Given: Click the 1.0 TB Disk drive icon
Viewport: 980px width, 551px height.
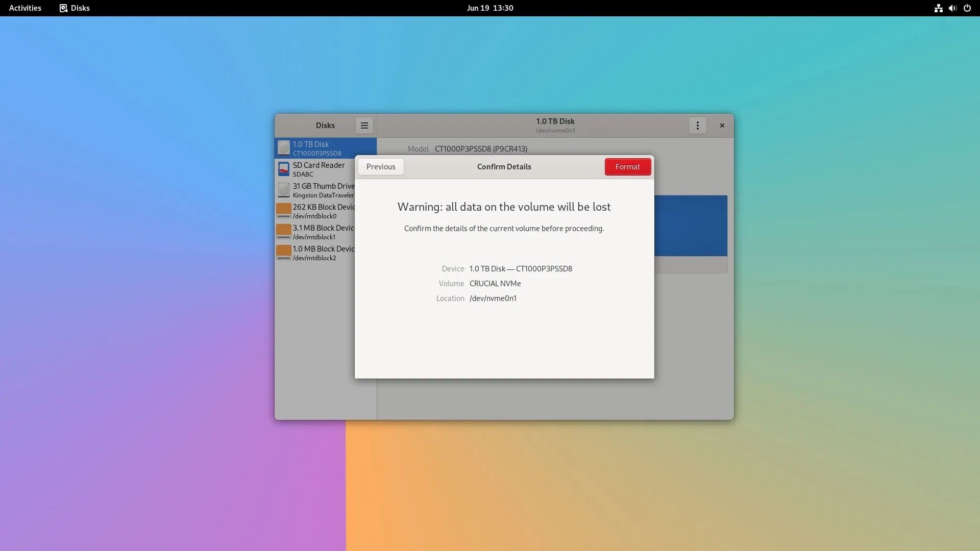Looking at the screenshot, I should [x=284, y=148].
